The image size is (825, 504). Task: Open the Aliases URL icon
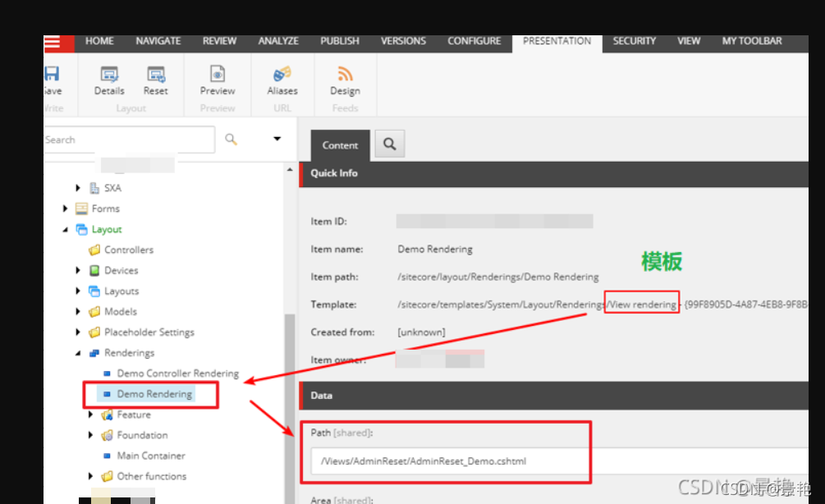coord(282,74)
